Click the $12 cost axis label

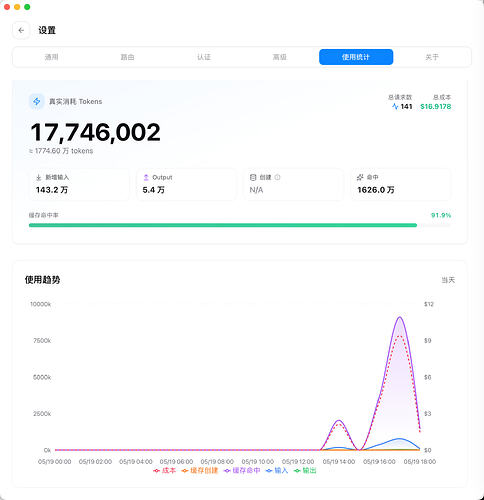click(x=429, y=304)
